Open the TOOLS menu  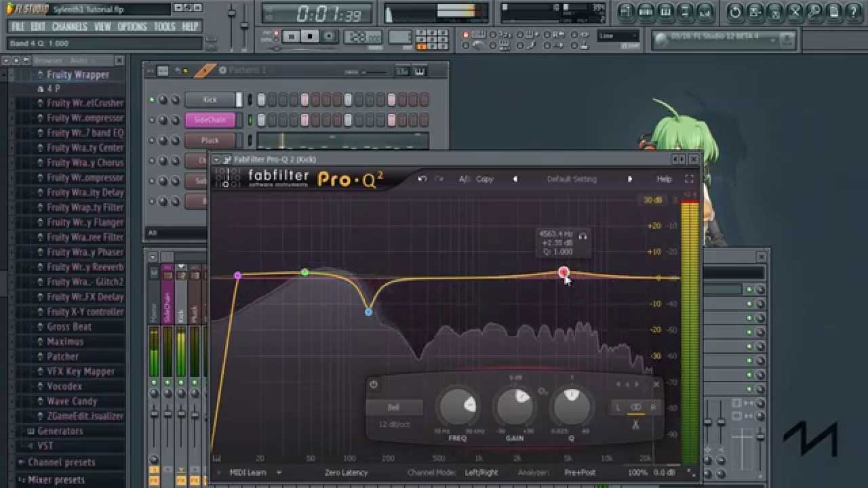(165, 26)
